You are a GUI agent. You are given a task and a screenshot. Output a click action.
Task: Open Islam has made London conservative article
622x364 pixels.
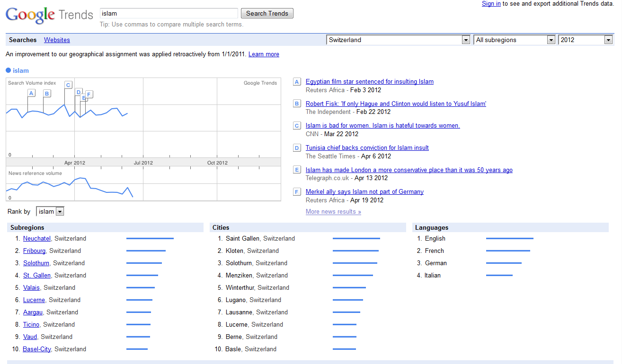click(409, 170)
